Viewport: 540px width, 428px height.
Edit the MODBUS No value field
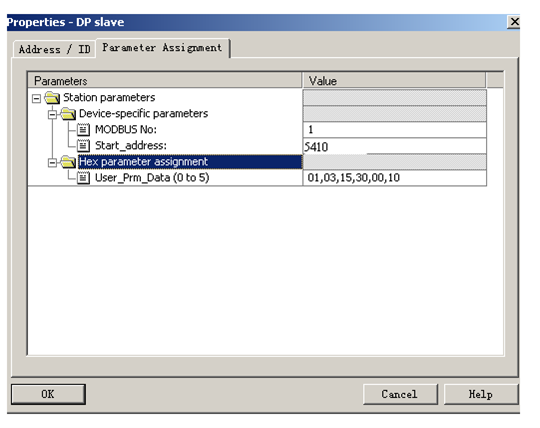click(x=395, y=130)
